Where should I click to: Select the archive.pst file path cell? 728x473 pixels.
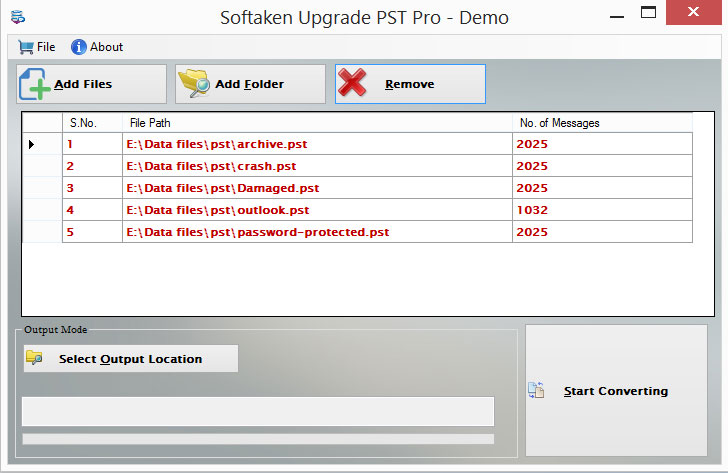[318, 144]
